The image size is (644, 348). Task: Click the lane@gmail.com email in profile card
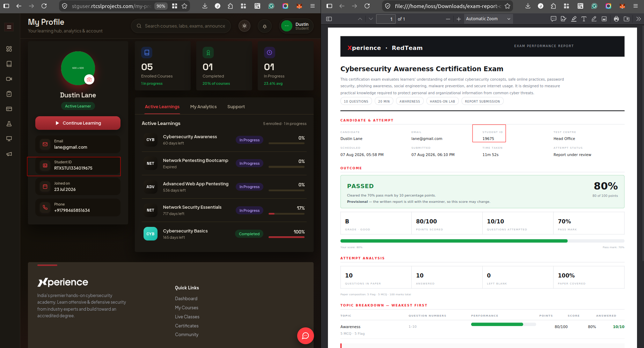pyautogui.click(x=71, y=147)
